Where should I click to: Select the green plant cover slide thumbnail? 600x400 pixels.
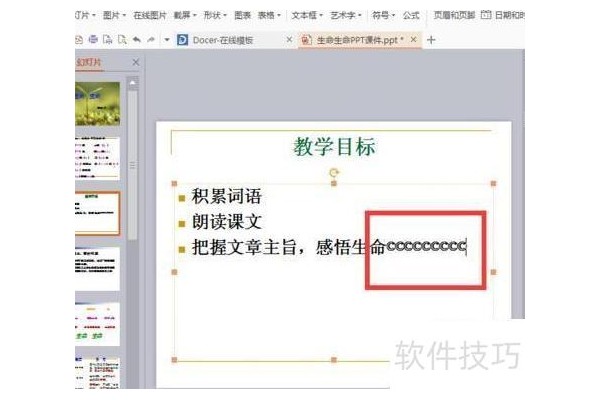pos(98,104)
